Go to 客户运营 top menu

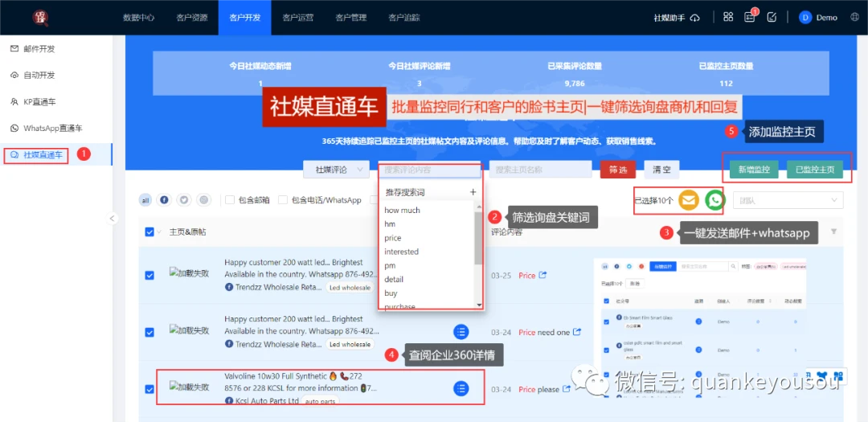coord(298,17)
